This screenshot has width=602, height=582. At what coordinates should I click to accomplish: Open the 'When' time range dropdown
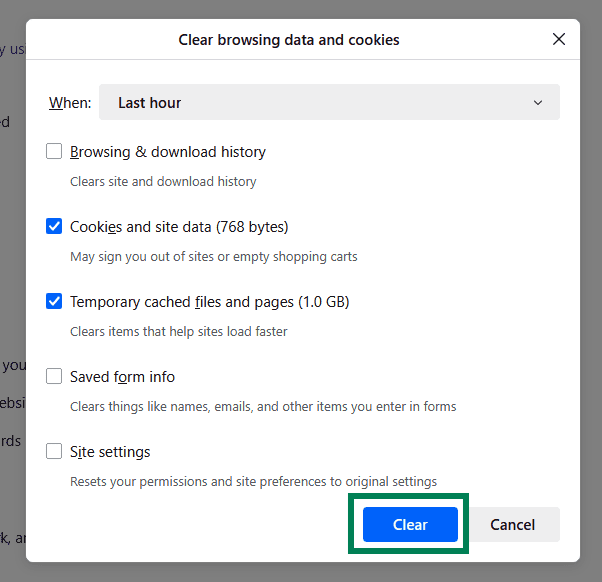point(329,102)
